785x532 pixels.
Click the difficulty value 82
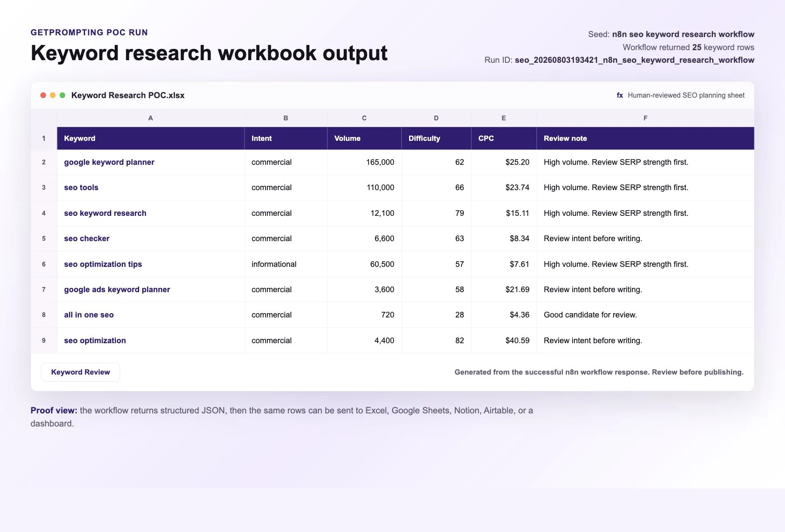[x=436, y=341]
